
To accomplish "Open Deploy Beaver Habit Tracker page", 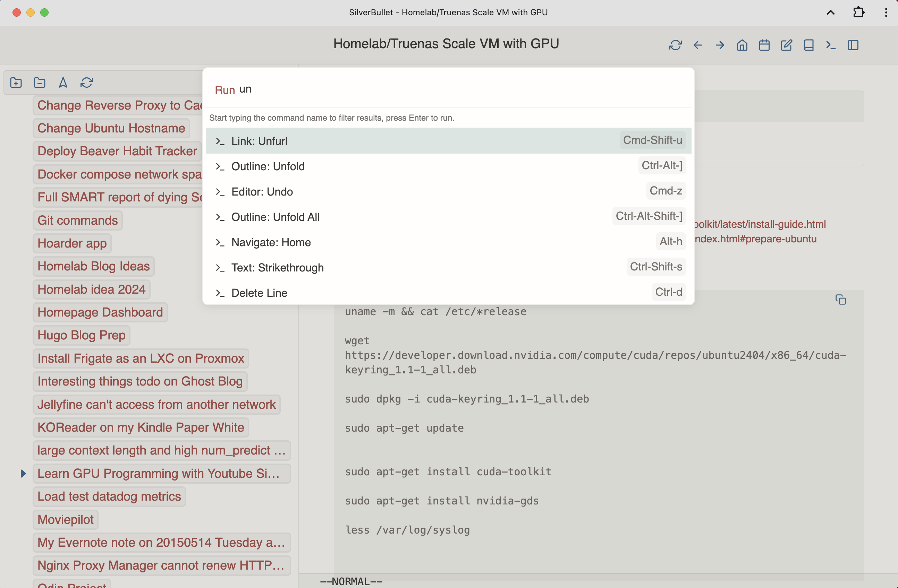I will point(117,151).
